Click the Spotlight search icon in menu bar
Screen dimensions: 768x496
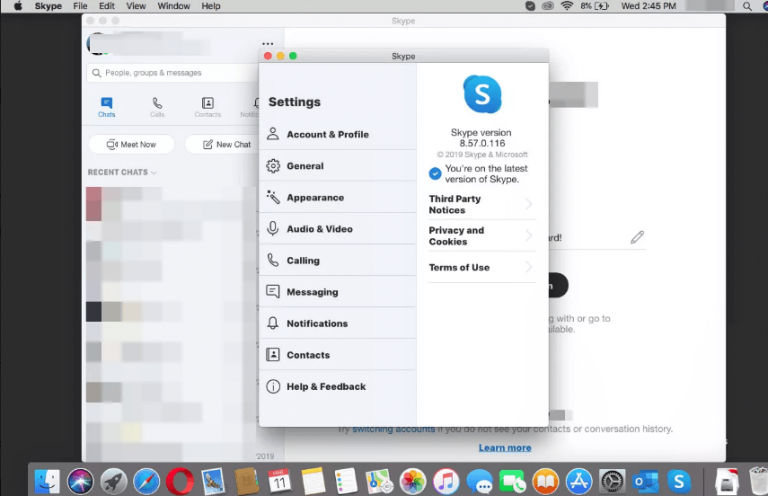(747, 6)
